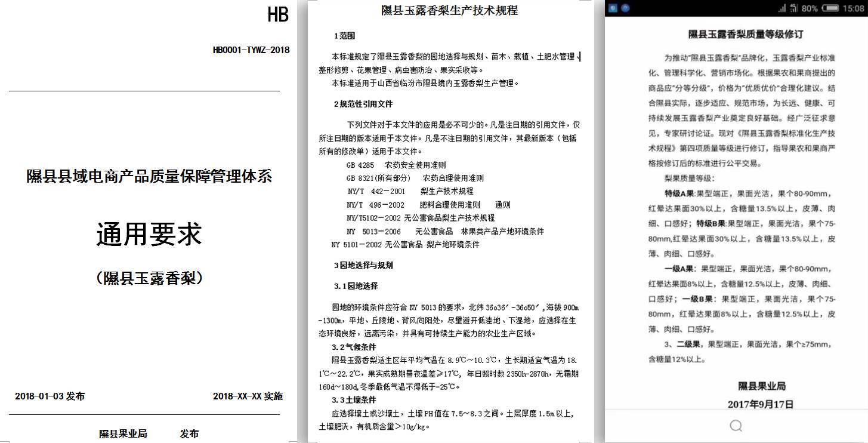Tap the blue shield notification icon
This screenshot has height=443, width=868.
pos(613,8)
